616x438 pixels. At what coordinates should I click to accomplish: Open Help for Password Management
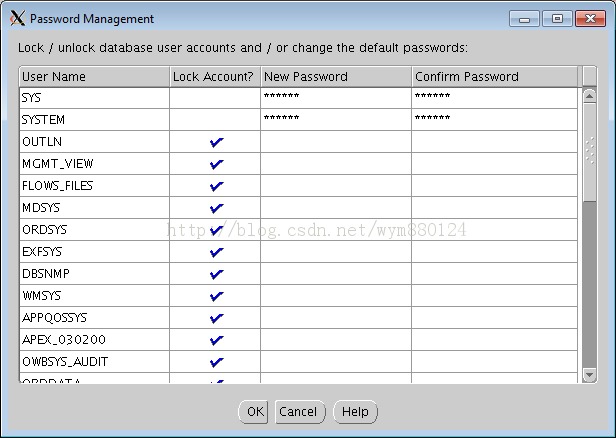coord(355,411)
